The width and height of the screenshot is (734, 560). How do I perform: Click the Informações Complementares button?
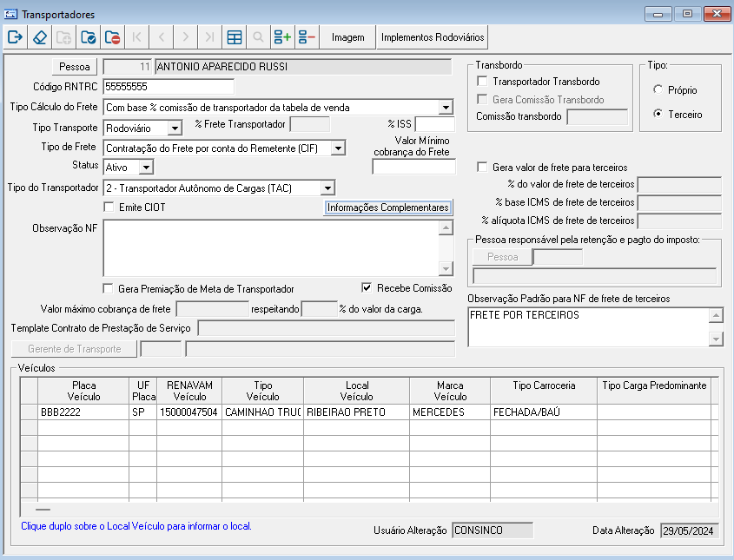(x=387, y=208)
